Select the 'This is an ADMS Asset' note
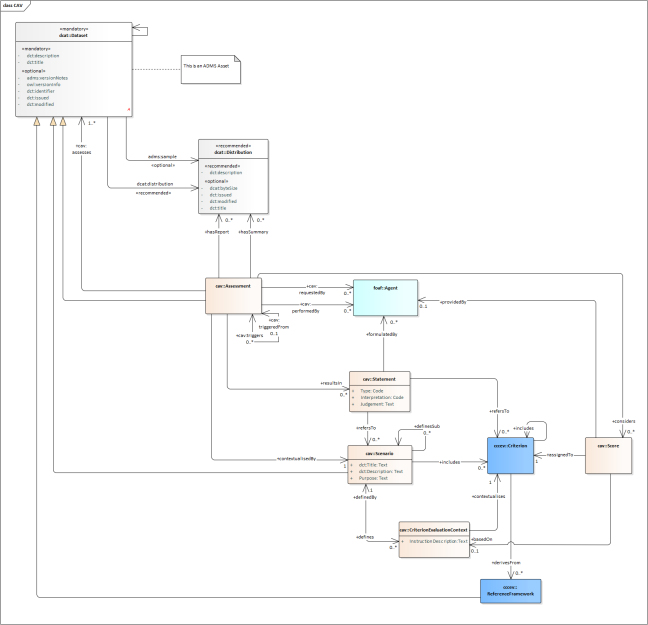 click(x=211, y=69)
